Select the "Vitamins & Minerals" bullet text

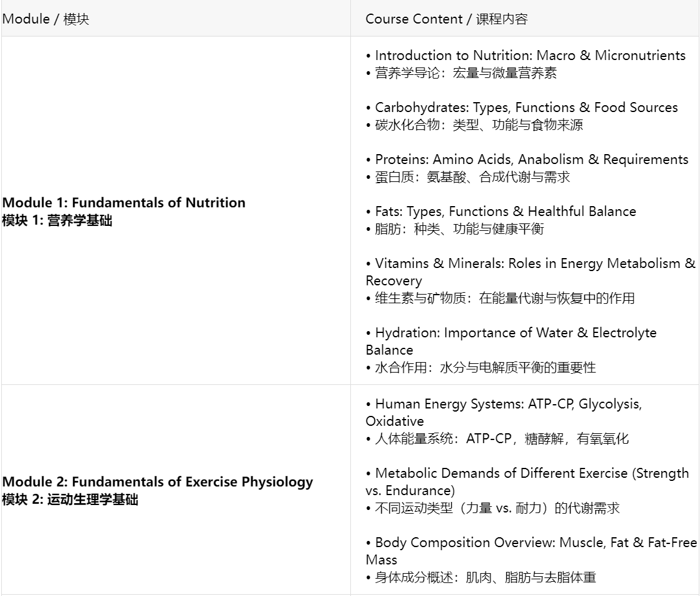click(530, 264)
